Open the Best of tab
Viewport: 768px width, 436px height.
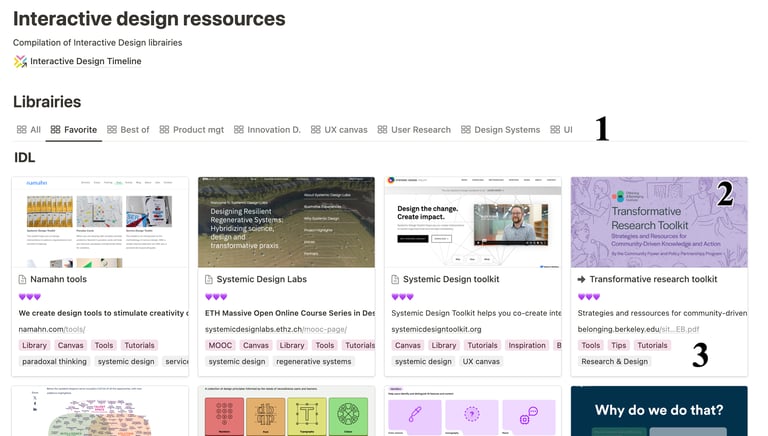128,130
